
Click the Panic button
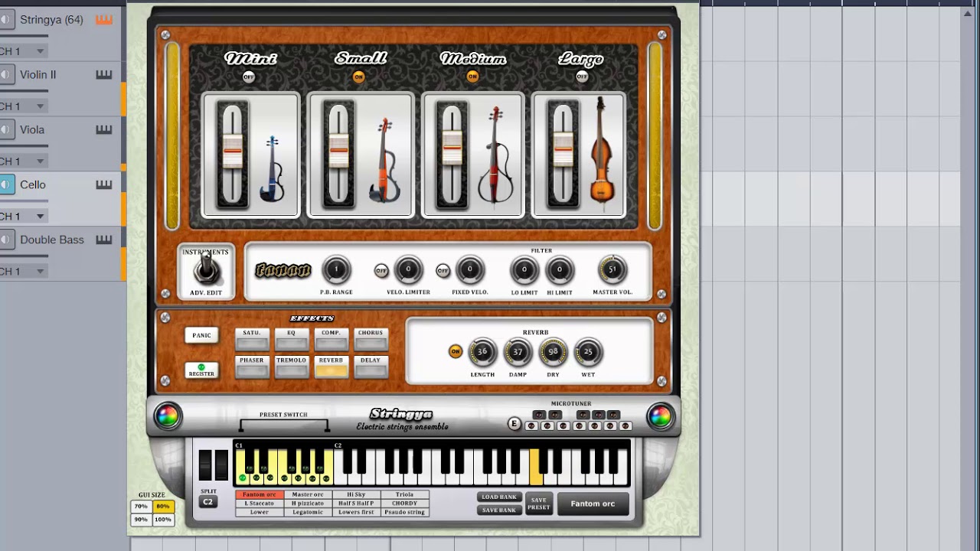[x=201, y=335]
